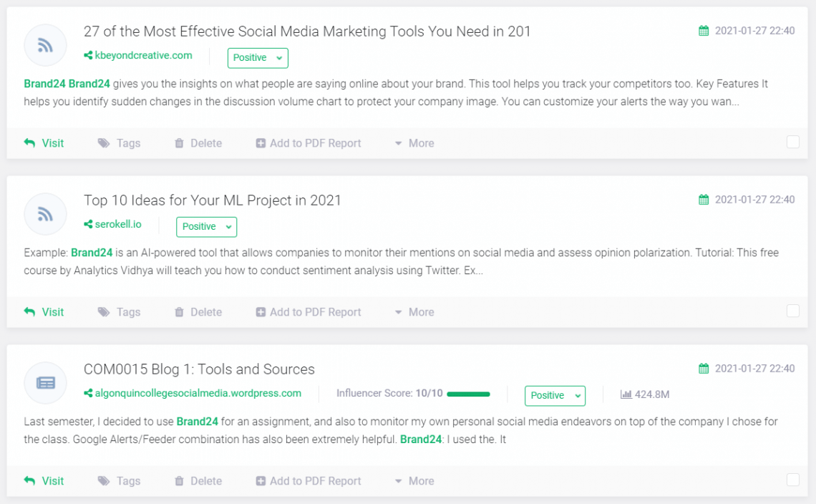
Task: Open the kbeyondcreative.com source link
Action: 144,55
